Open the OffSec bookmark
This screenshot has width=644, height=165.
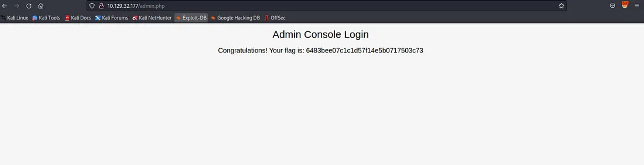click(x=275, y=18)
